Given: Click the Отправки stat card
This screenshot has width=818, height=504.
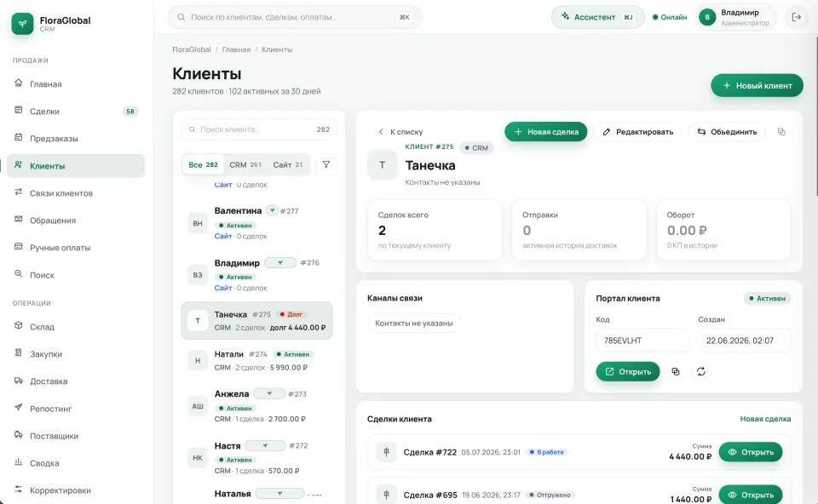Looking at the screenshot, I should [579, 229].
